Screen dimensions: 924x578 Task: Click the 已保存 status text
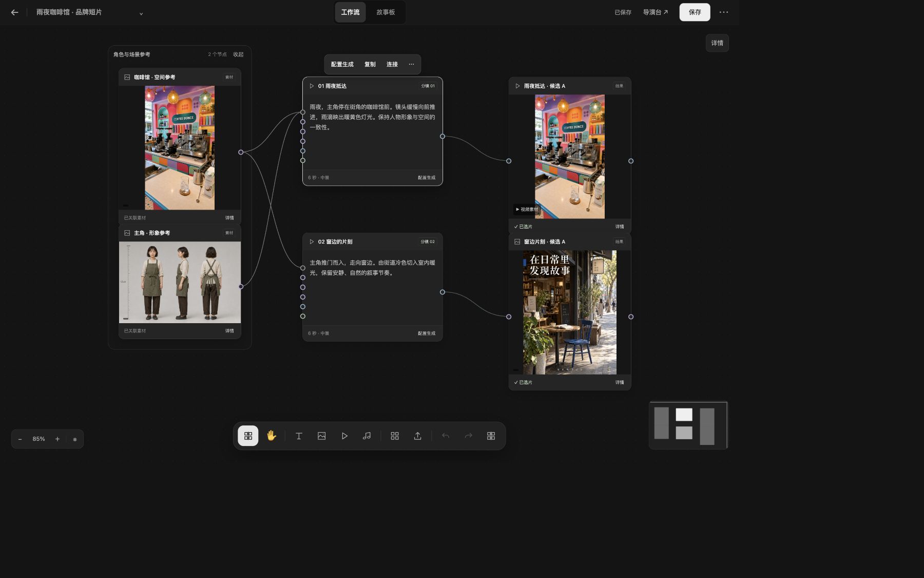623,12
